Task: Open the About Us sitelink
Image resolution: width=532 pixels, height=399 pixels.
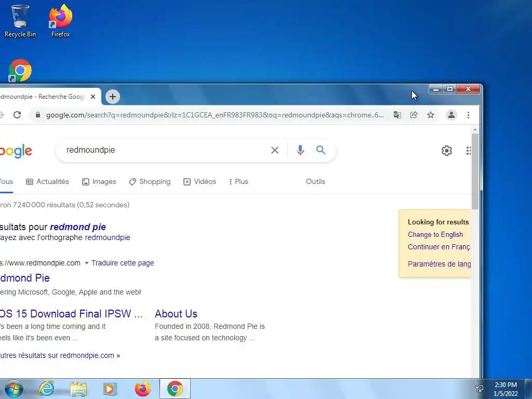Action: point(176,314)
